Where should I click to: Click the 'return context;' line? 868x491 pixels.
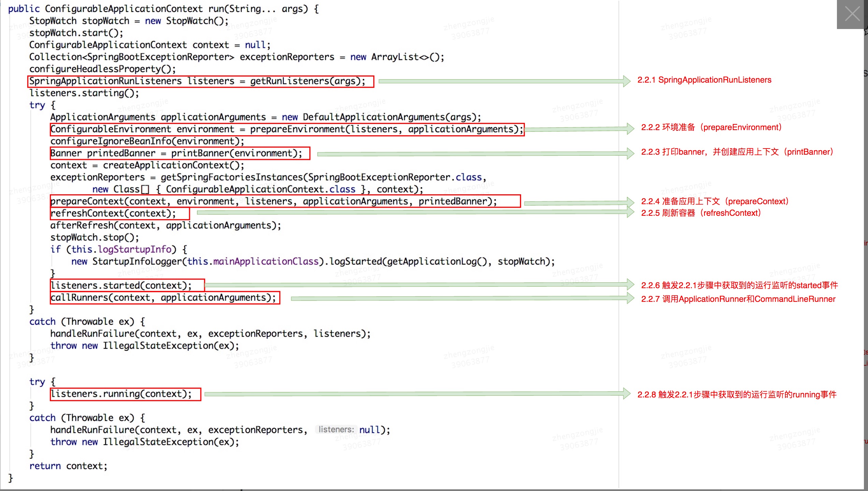pos(68,466)
